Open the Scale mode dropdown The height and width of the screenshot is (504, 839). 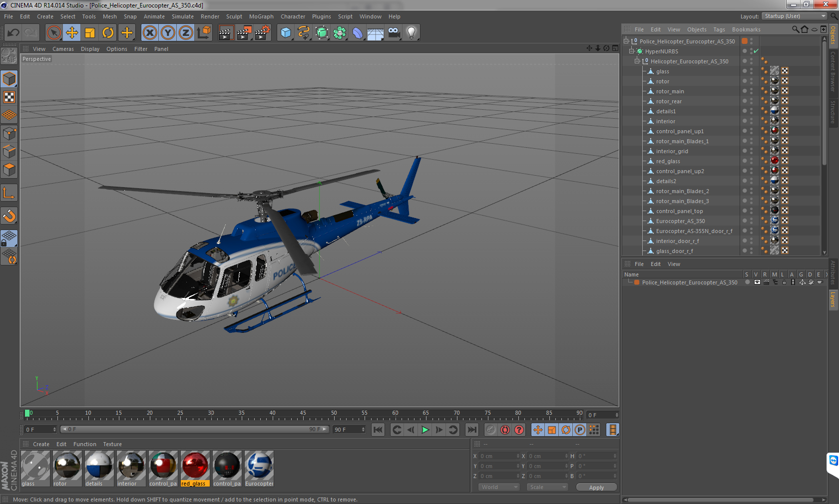(547, 487)
